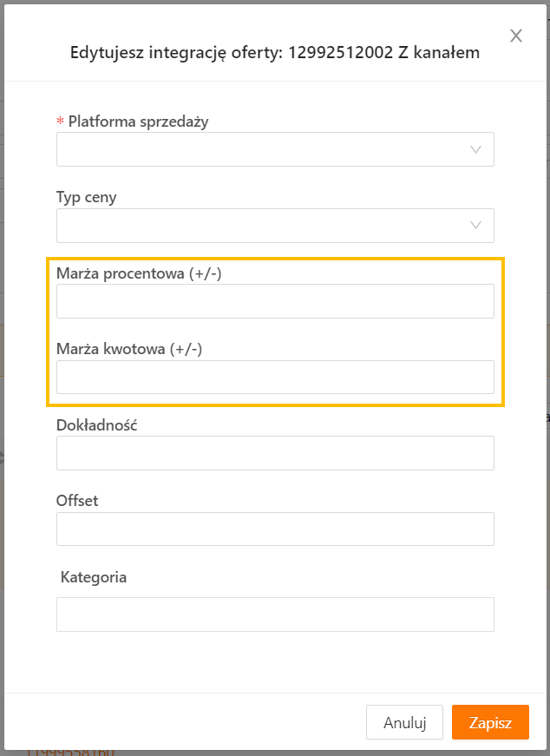Click the Typ ceny field label
This screenshot has height=756, width=550.
tap(87, 197)
